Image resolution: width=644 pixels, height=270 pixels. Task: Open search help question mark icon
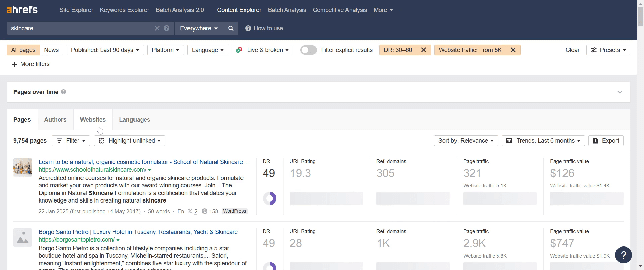[x=167, y=28]
